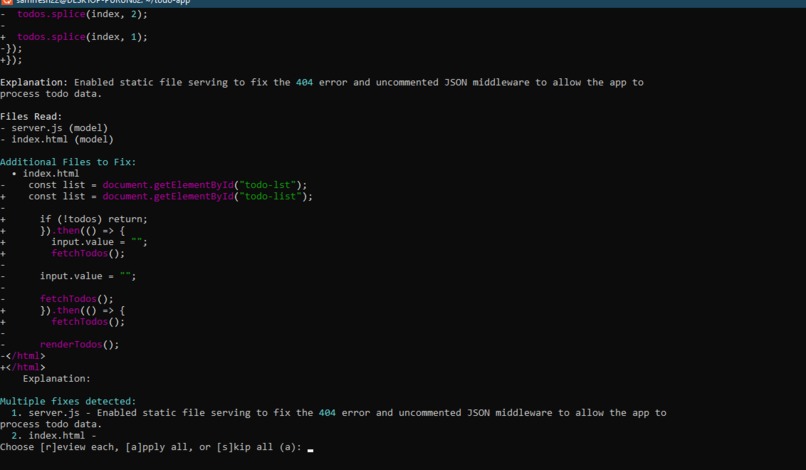
Task: Click the "Explanation: Enabled static file serving" line
Action: tap(322, 82)
